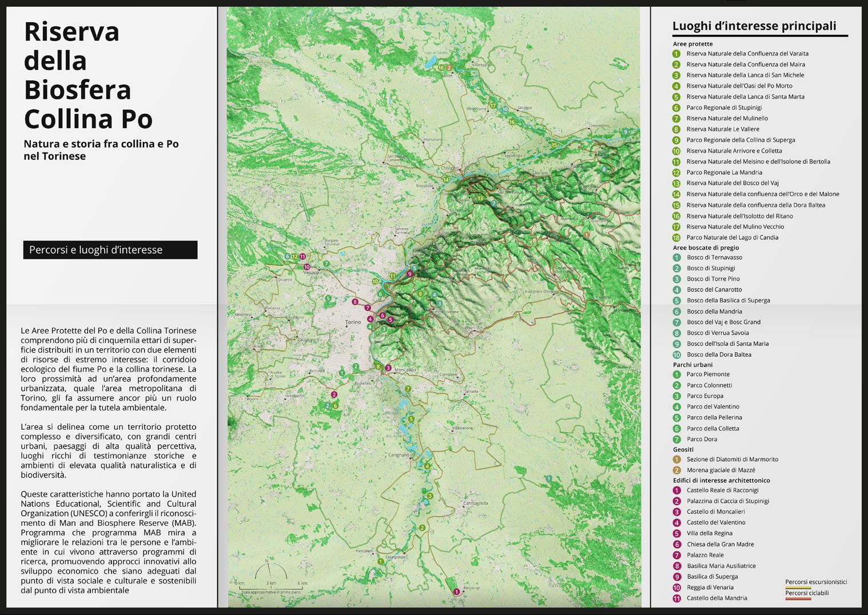Click teal marker 9 east of Crescentino
This screenshot has height=615, width=868.
click(626, 132)
